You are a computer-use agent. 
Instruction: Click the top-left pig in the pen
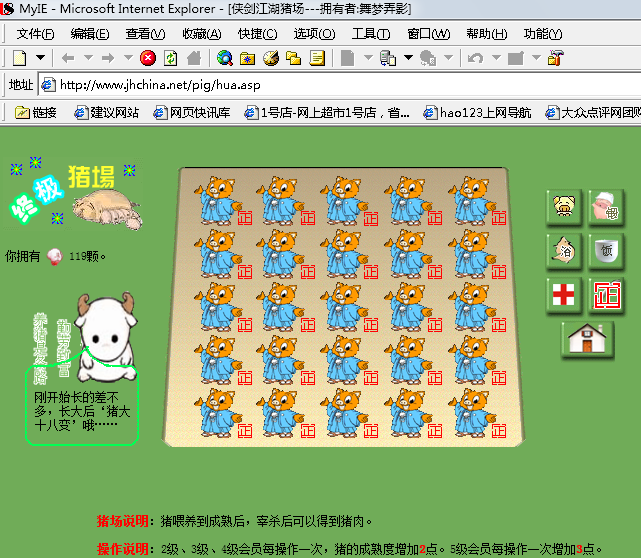[x=218, y=201]
